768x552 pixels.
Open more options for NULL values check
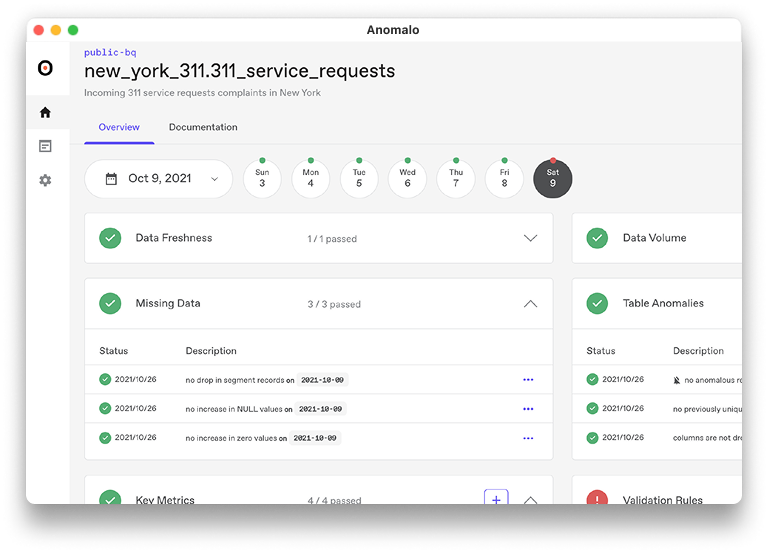point(528,408)
